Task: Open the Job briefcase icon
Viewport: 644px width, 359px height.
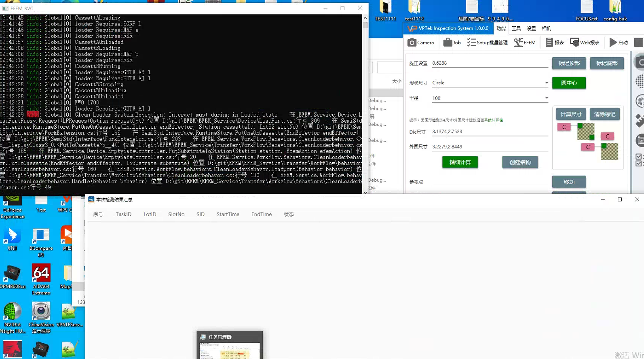Action: (452, 42)
